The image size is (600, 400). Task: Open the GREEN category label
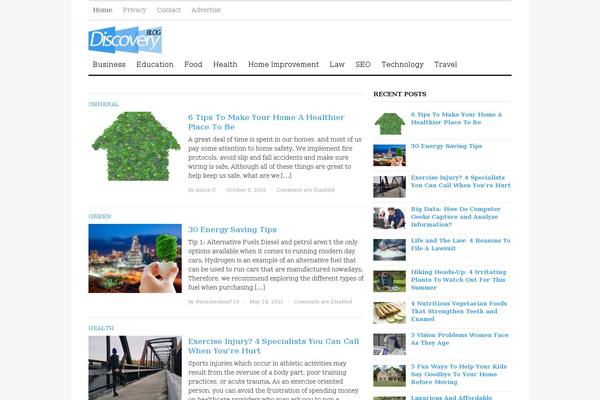click(100, 216)
